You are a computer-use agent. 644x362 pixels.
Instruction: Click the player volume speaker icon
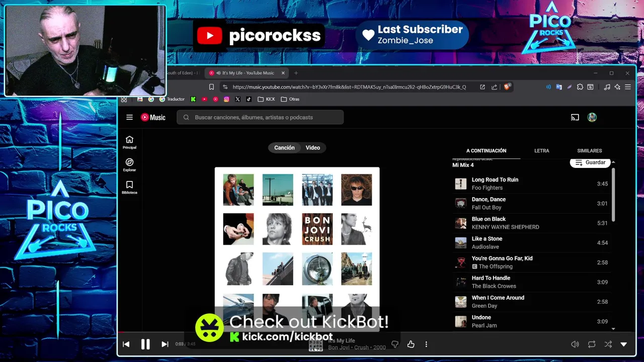pos(575,344)
